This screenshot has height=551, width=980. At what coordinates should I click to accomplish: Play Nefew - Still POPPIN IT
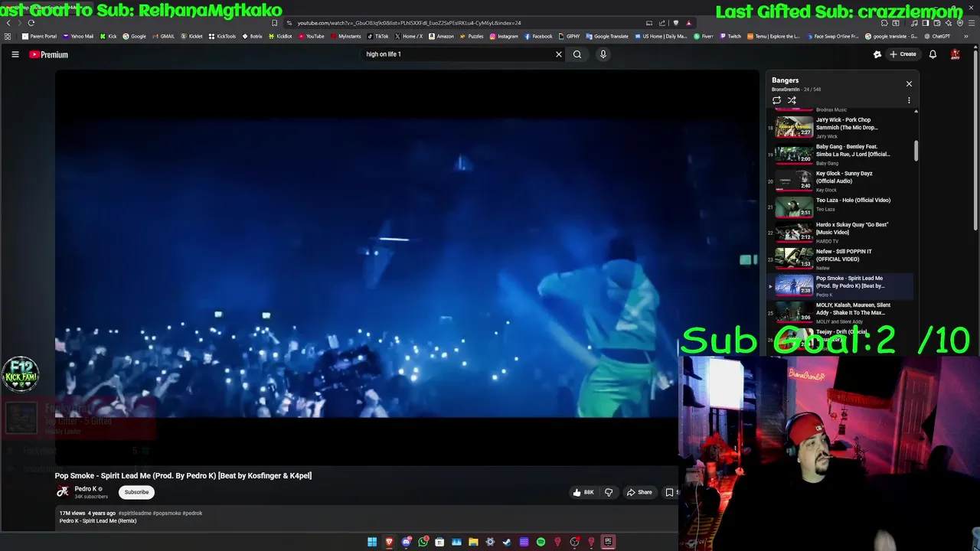point(840,259)
